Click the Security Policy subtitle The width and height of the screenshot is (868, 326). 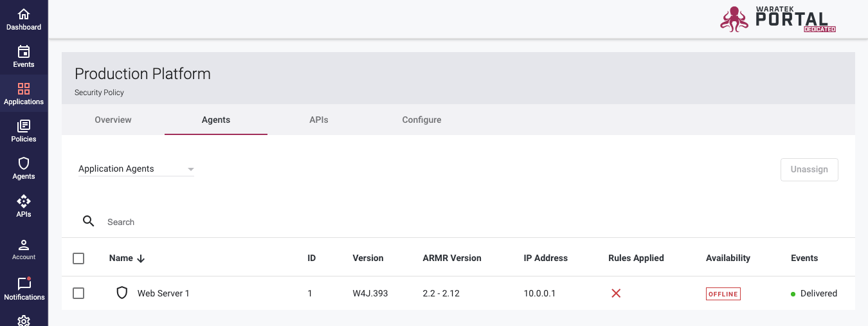[99, 93]
